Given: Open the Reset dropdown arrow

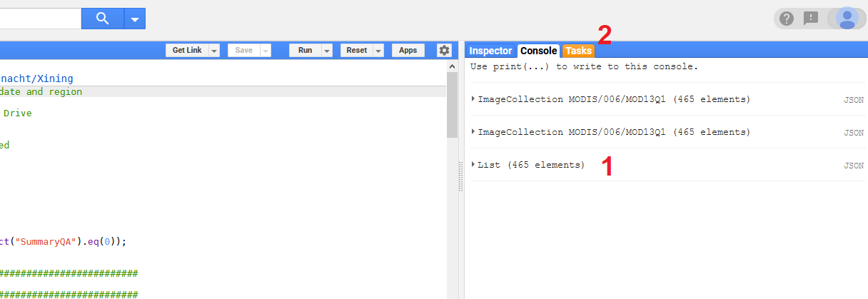Looking at the screenshot, I should click(378, 51).
